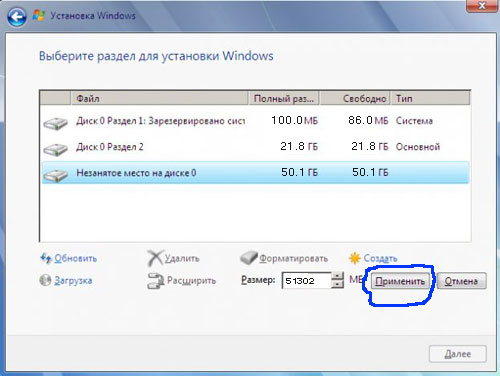The height and width of the screenshot is (376, 500).
Task: Select the Диск 0 Раздел 2 row
Action: (255, 147)
